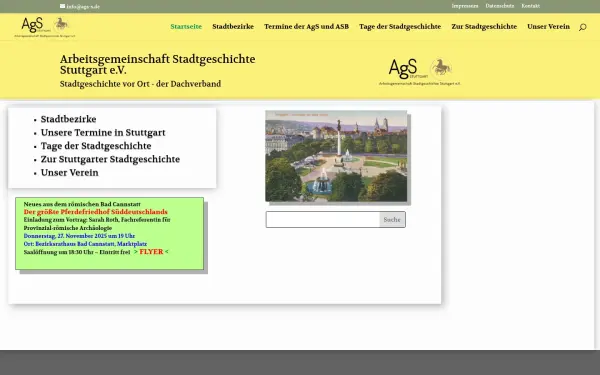
Task: Open the search magnifier icon in navigation
Action: point(582,27)
